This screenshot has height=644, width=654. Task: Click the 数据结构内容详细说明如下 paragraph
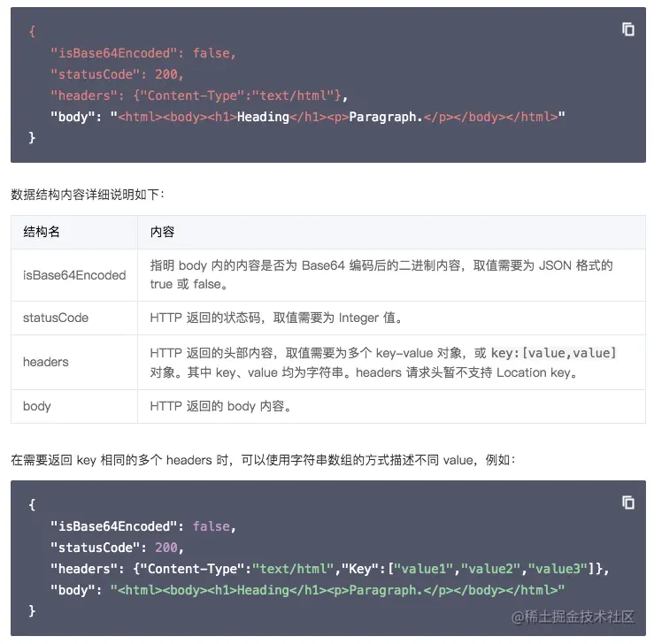[88, 195]
